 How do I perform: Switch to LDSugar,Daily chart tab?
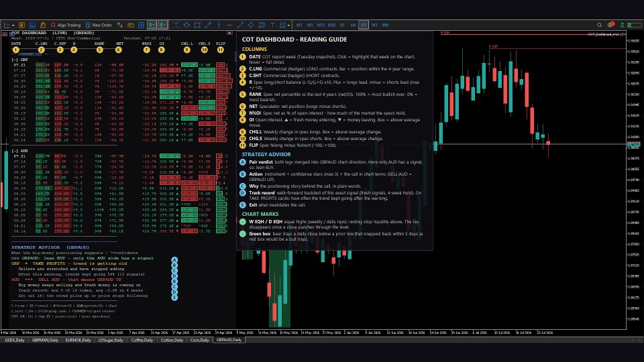tap(111, 341)
